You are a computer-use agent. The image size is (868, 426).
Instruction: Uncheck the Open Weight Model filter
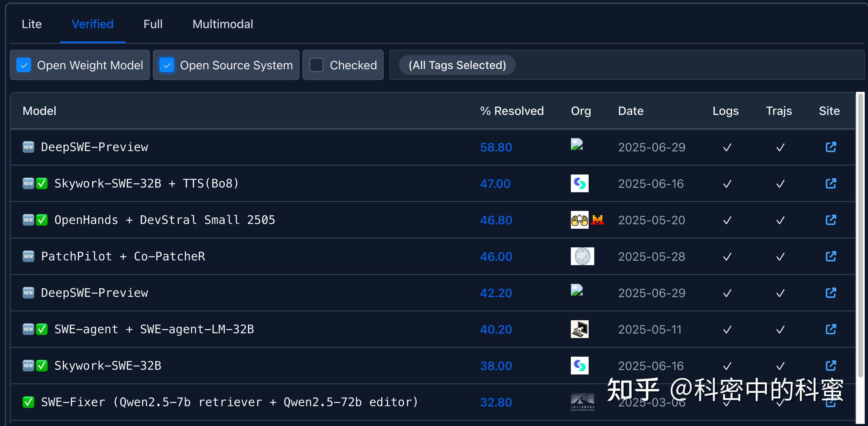[24, 65]
